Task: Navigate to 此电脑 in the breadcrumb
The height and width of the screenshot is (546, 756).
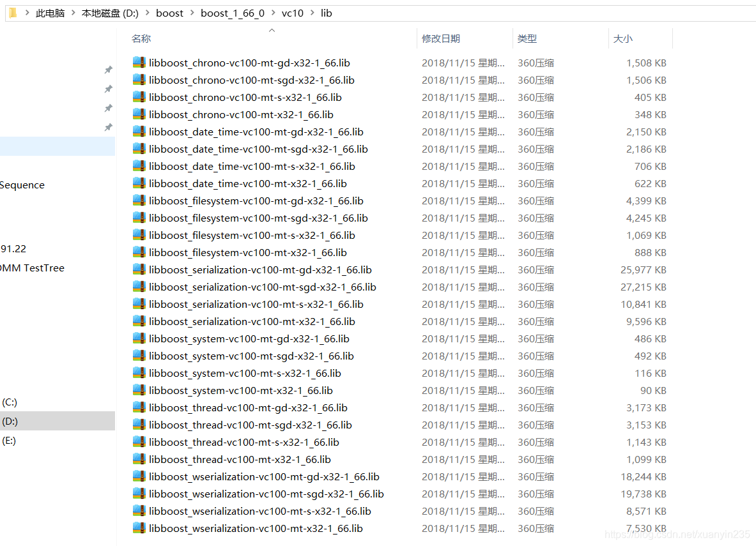Action: tap(50, 13)
